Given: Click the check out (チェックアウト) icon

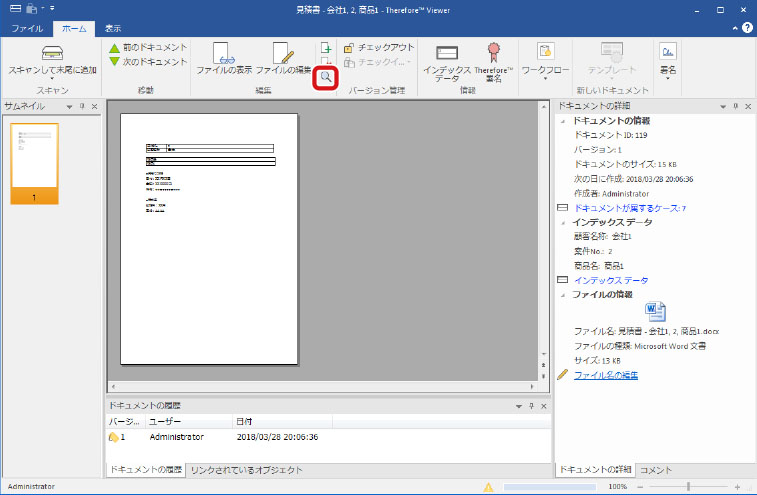Looking at the screenshot, I should [348, 47].
